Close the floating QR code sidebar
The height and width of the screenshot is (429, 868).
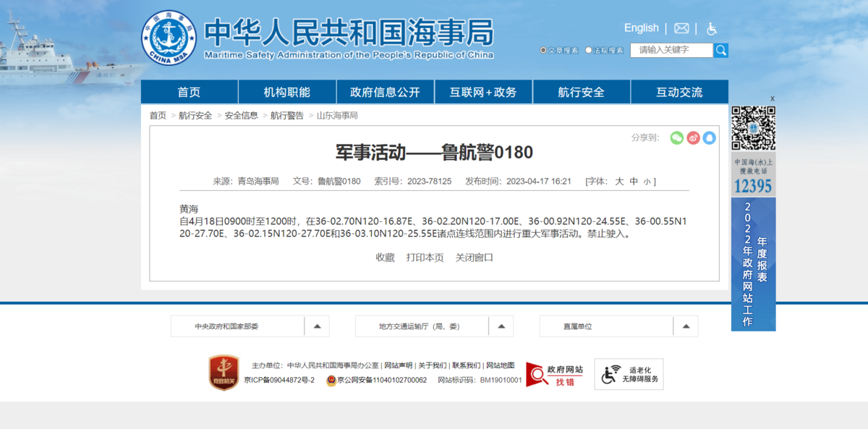point(773,98)
